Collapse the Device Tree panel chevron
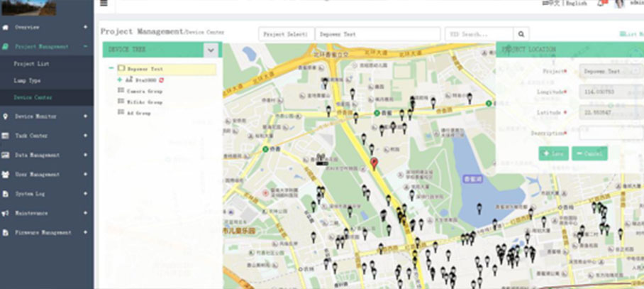The height and width of the screenshot is (289, 644). point(211,50)
